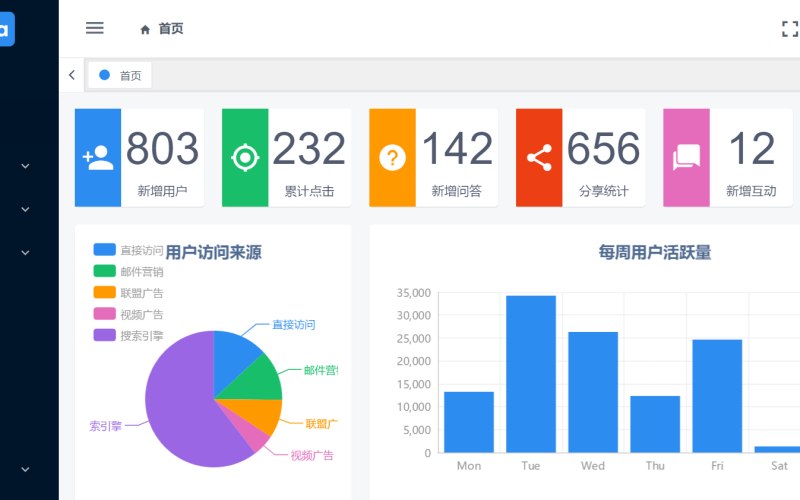The image size is (800, 500).
Task: Click the 新增问答 card label
Action: pyautogui.click(x=457, y=191)
